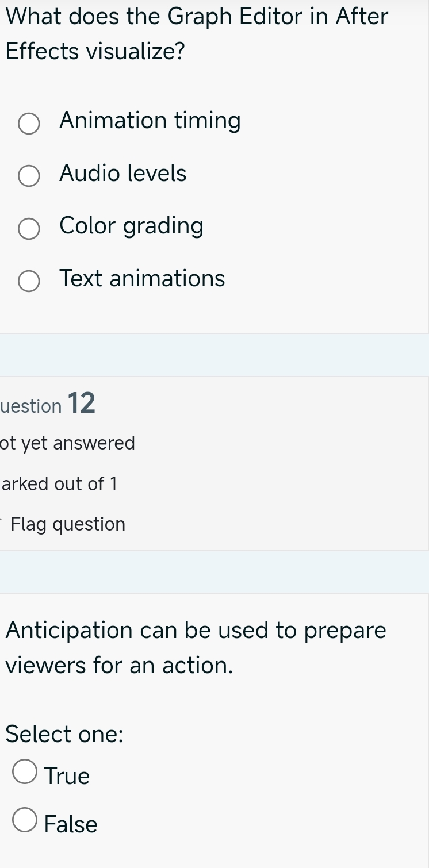Click the 'Not yet answered' status text
The height and width of the screenshot is (868, 429).
point(68,443)
